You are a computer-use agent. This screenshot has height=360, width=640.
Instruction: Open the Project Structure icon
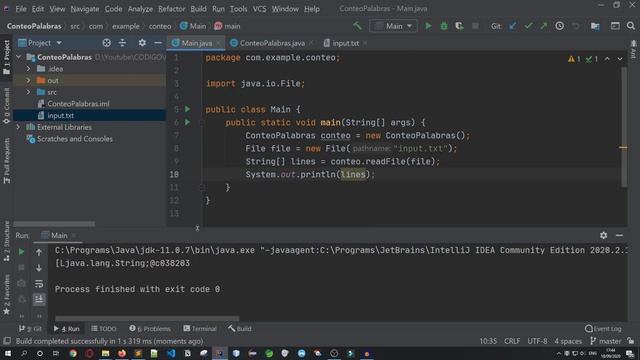[595, 26]
